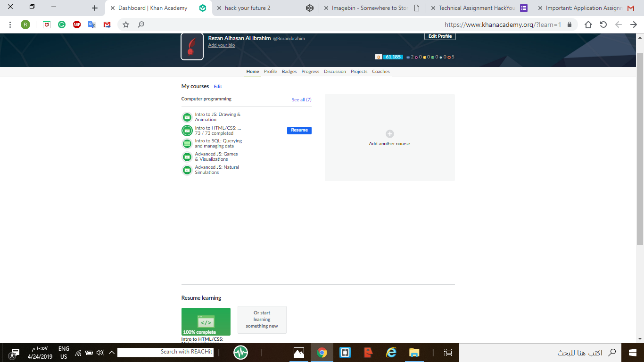Click the Google Translate extension icon
Viewport: 644px width, 362px height.
click(x=92, y=25)
